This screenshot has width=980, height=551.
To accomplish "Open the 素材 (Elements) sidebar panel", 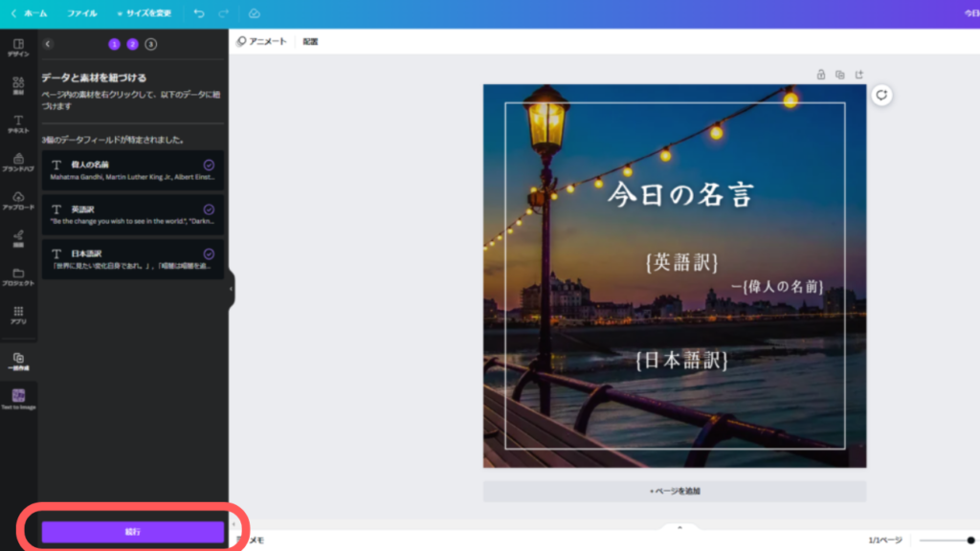I will (x=18, y=86).
